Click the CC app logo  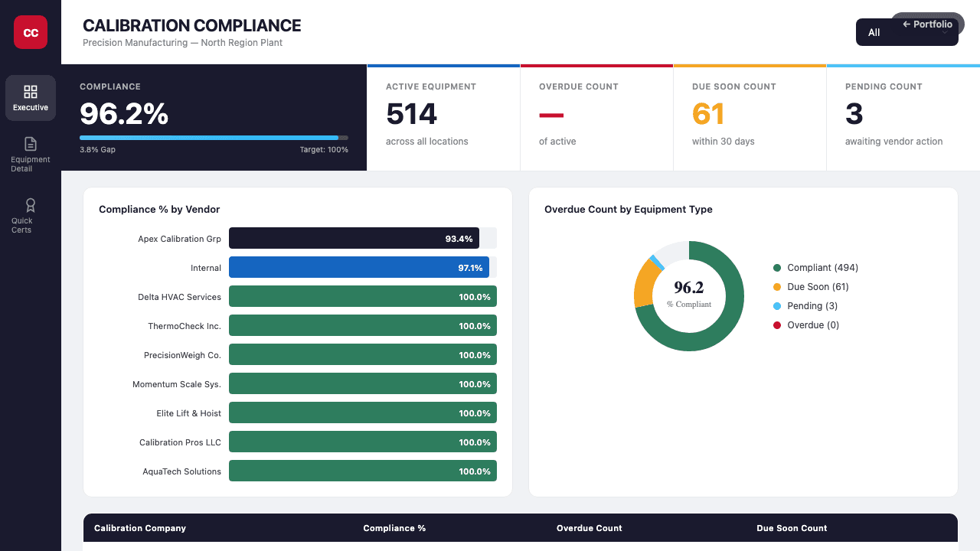(30, 32)
